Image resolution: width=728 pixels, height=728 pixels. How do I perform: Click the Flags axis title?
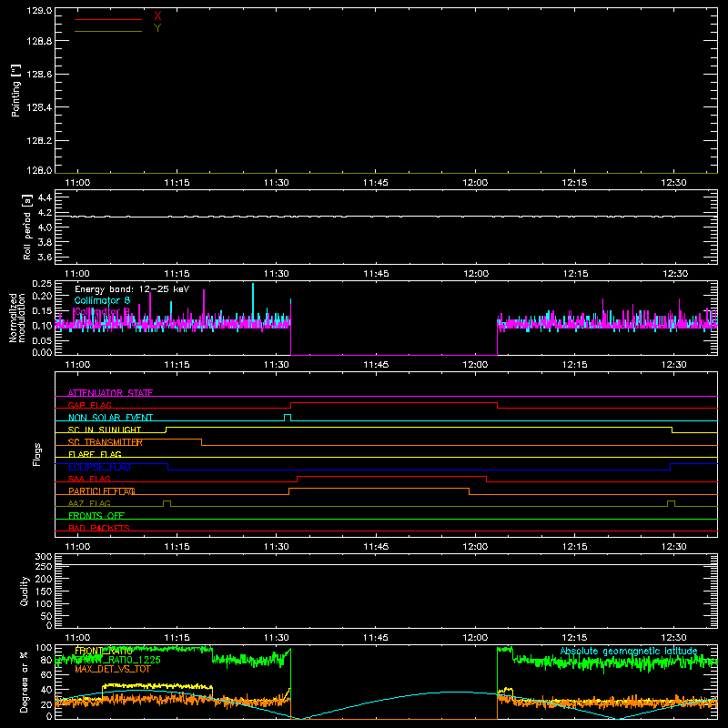click(37, 454)
